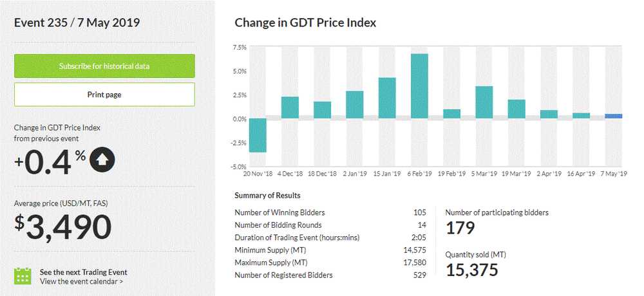Click the Print page button

[x=104, y=95]
